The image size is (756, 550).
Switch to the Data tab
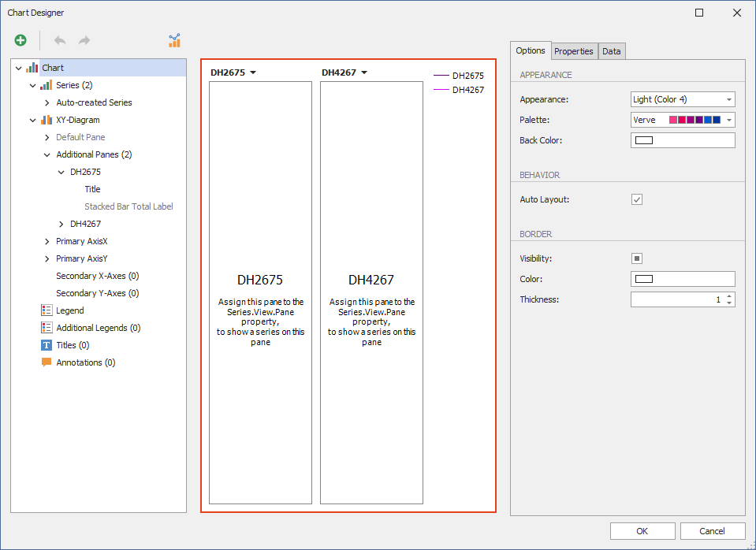click(612, 51)
